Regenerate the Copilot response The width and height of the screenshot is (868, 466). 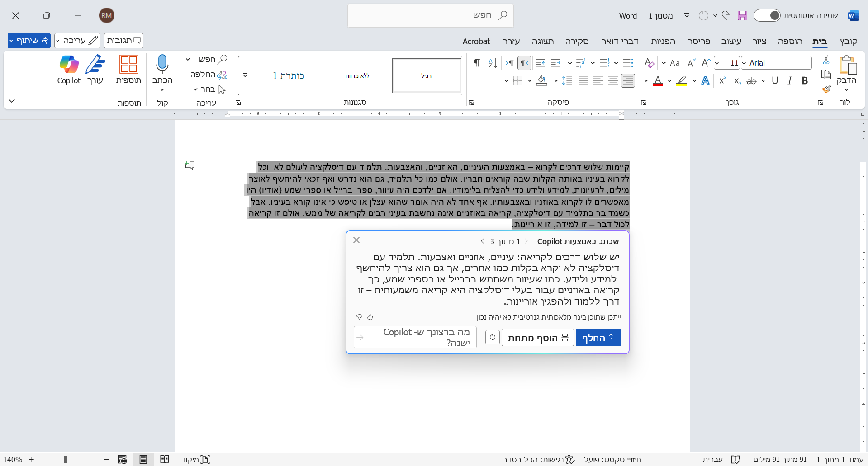pyautogui.click(x=492, y=338)
